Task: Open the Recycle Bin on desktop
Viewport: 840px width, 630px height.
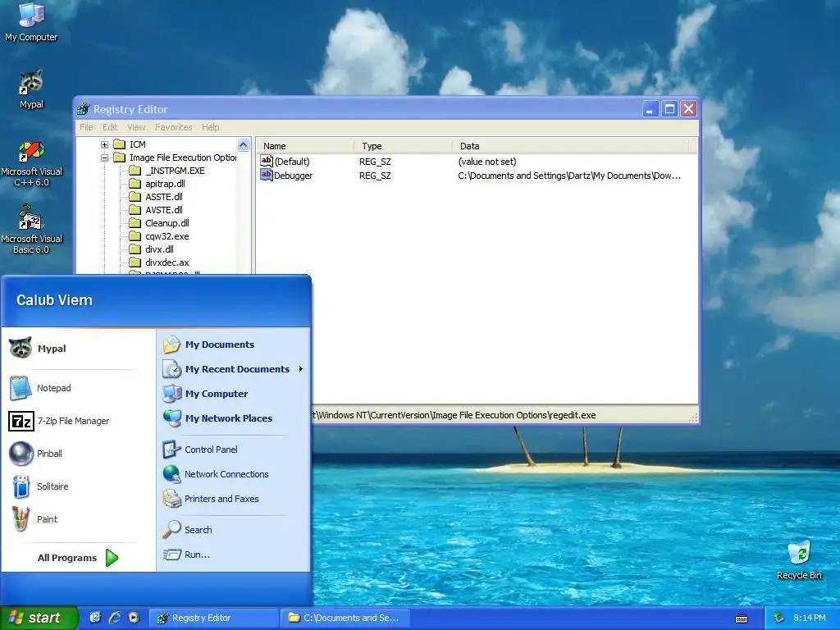Action: 799,559
